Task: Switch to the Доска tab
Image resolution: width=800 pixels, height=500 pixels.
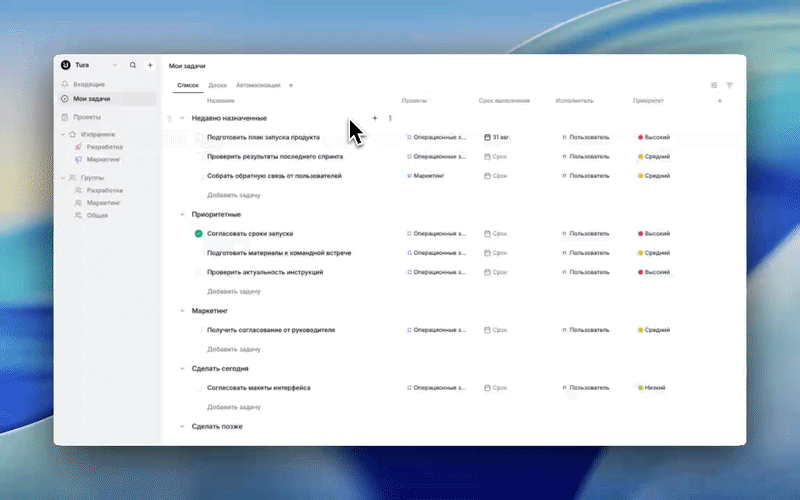Action: click(217, 85)
